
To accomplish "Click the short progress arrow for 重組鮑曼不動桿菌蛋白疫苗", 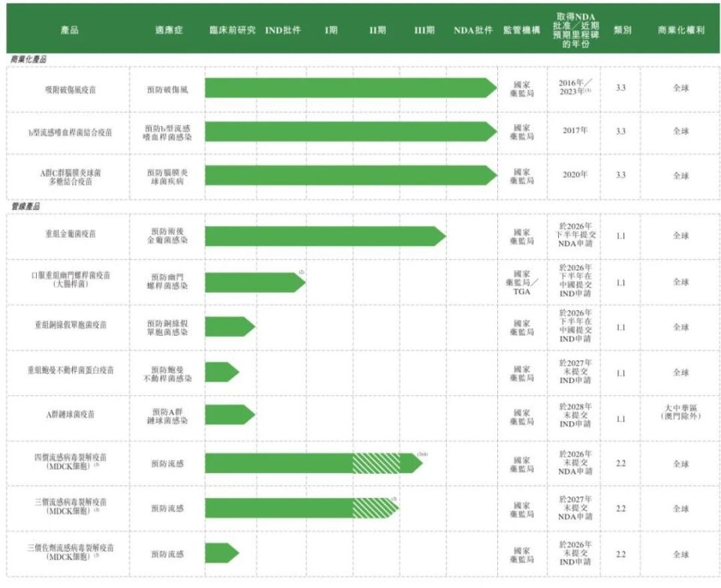I will pyautogui.click(x=222, y=372).
